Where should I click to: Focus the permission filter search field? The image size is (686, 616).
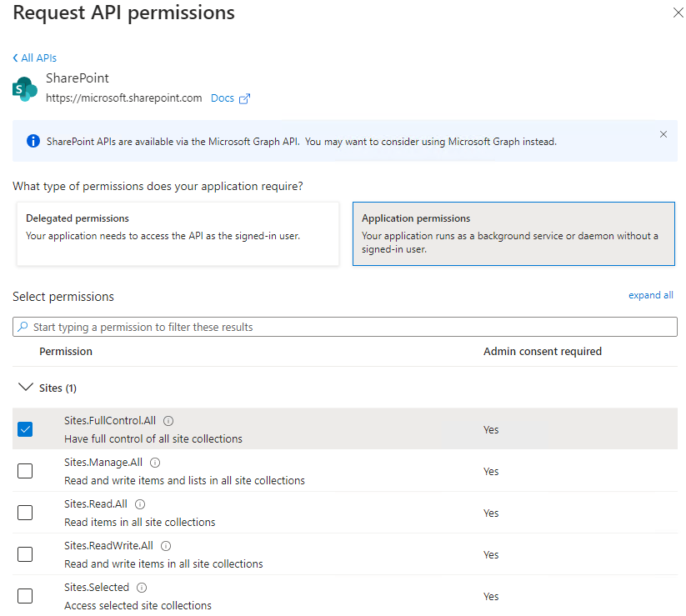tap(345, 327)
